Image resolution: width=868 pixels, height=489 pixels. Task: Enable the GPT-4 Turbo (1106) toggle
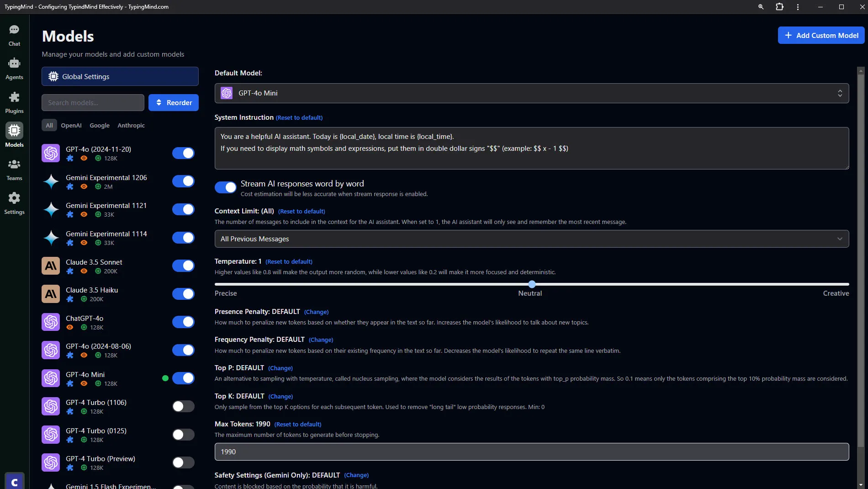183,406
